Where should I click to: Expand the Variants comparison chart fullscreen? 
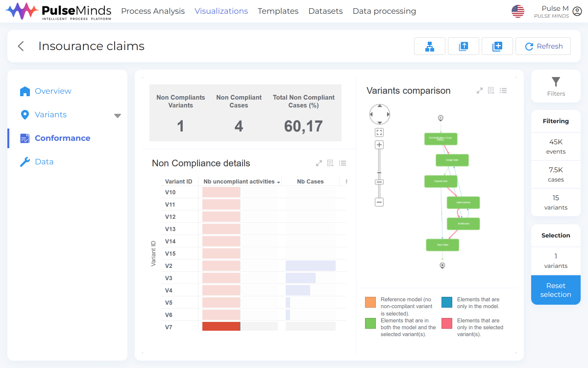click(480, 91)
